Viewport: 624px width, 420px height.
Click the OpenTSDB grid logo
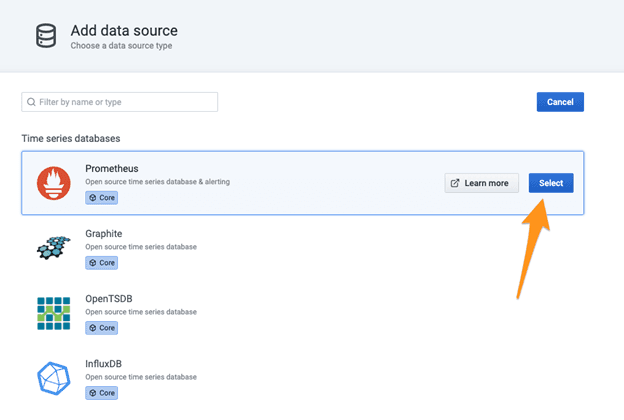pos(54,313)
